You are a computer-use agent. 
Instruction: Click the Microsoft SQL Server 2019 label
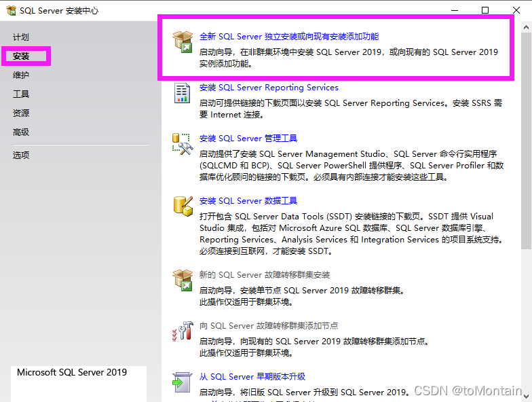pyautogui.click(x=72, y=372)
